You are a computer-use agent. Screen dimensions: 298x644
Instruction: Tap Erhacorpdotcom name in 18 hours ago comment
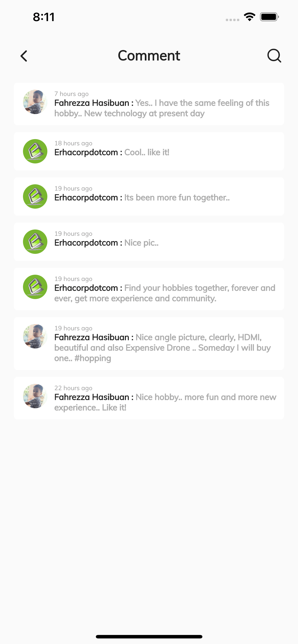tap(86, 152)
